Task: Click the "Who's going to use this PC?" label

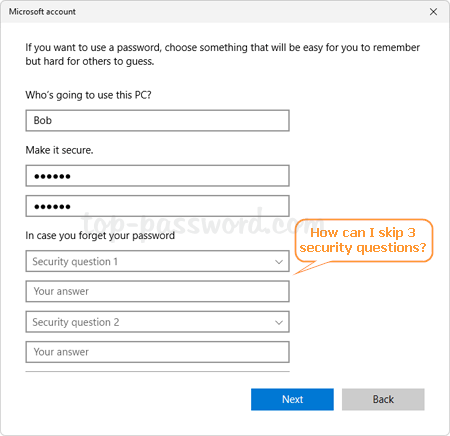Action: 88,95
